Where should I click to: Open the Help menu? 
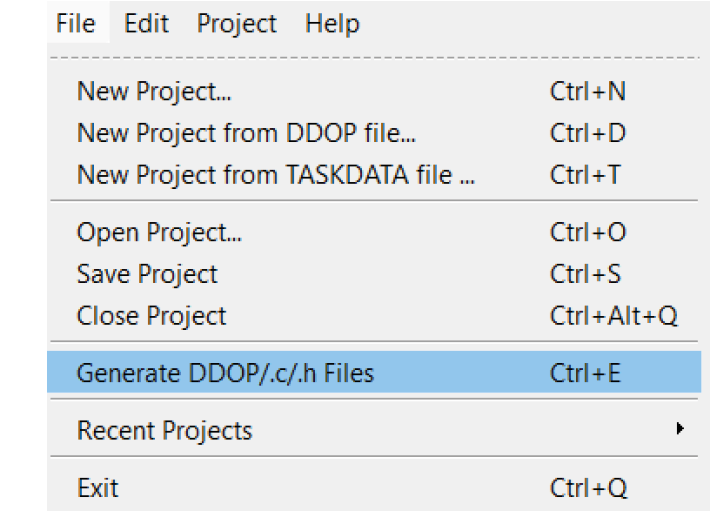332,23
